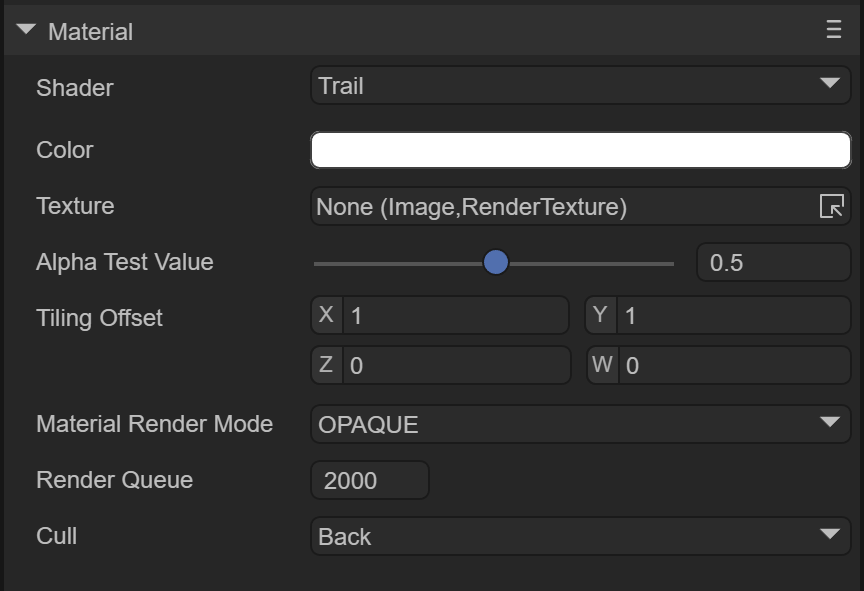Click the Z label of Tiling Offset
864x591 pixels.
pos(326,365)
